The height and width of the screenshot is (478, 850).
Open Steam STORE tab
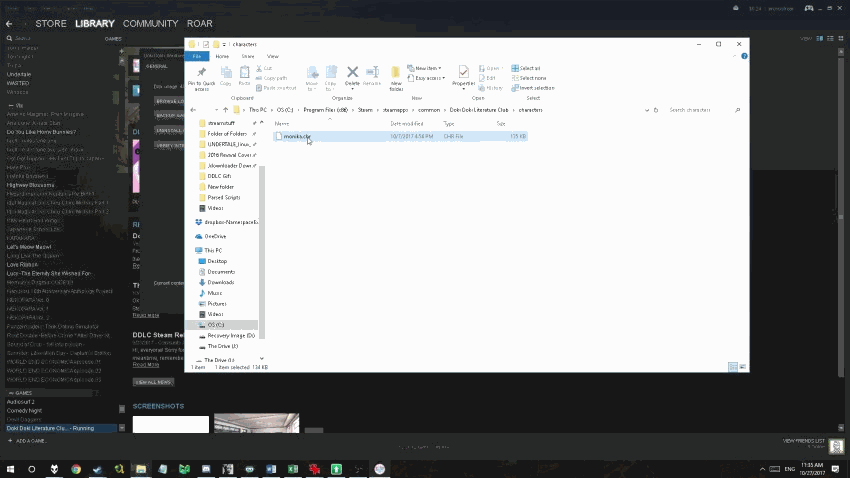[51, 24]
